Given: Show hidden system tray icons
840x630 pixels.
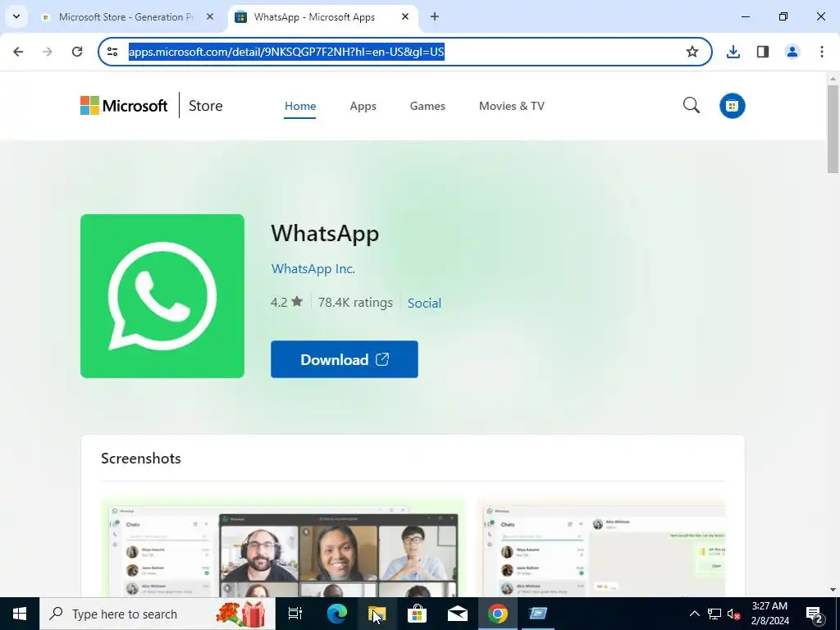Looking at the screenshot, I should tap(694, 614).
